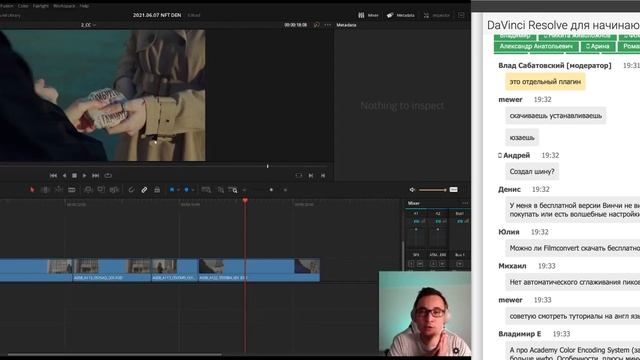This screenshot has height=360, width=640.
Task: Click username Влад Сабатовский [модератор]
Action: pos(555,65)
